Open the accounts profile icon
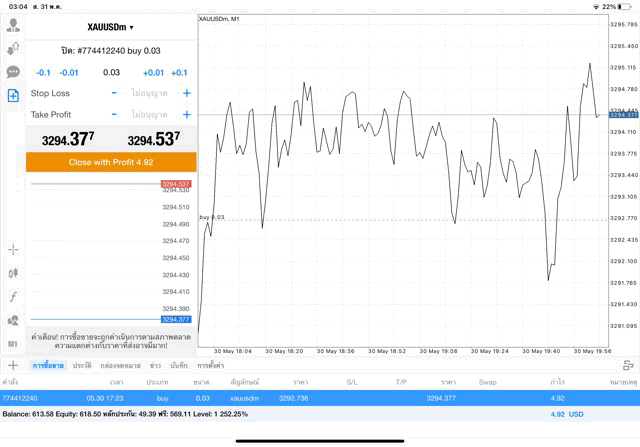This screenshot has width=640, height=447. pyautogui.click(x=13, y=22)
